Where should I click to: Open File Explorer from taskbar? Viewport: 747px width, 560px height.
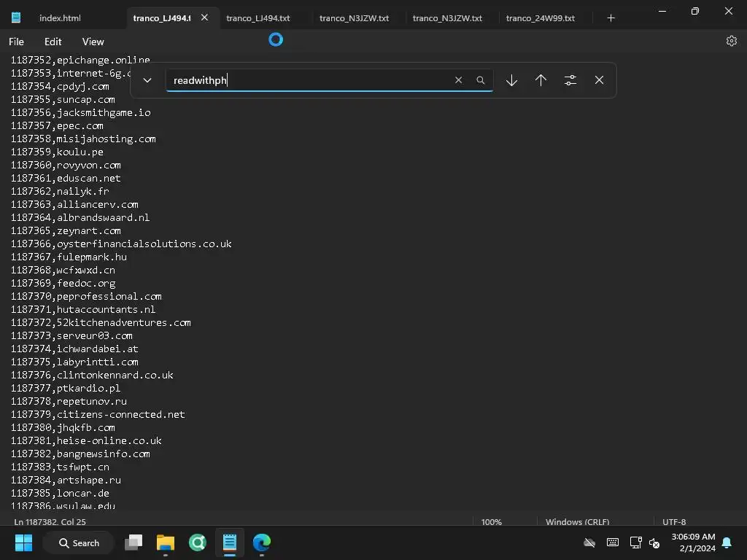pos(166,542)
